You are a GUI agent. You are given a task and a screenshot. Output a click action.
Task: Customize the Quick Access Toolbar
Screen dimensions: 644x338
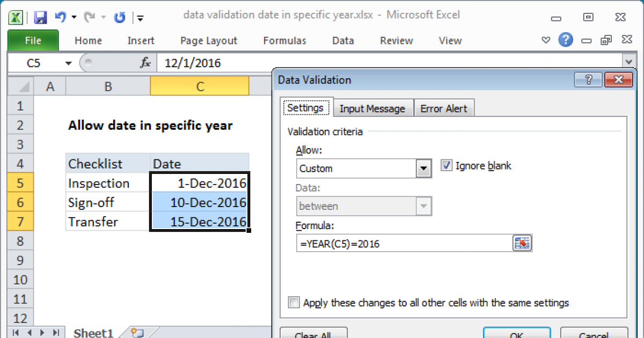pos(140,18)
